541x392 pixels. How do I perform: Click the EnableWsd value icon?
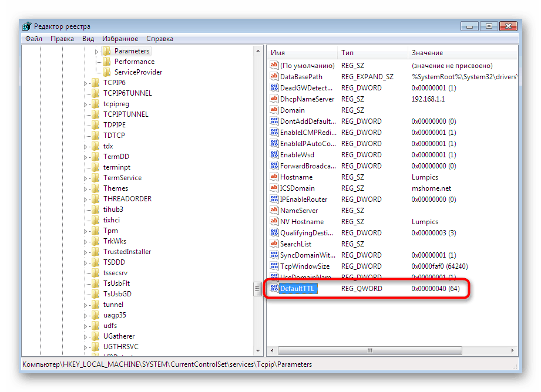(x=274, y=154)
